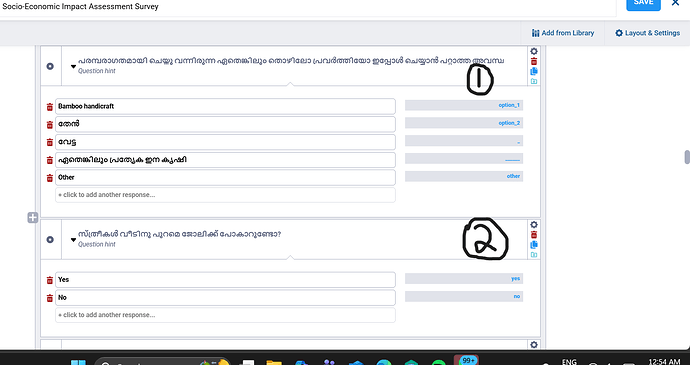Viewport: 690px width, 365px height.
Task: Remove the Yes option
Action: pos(50,280)
